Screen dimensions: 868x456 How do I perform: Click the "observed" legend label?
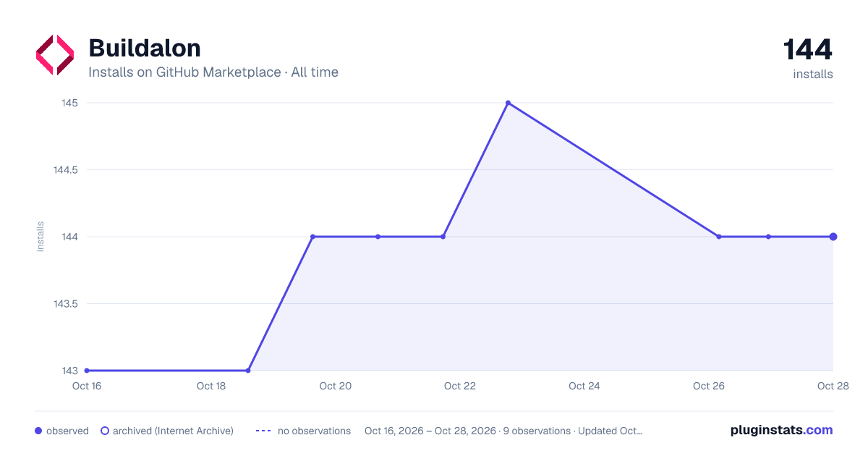(x=67, y=431)
